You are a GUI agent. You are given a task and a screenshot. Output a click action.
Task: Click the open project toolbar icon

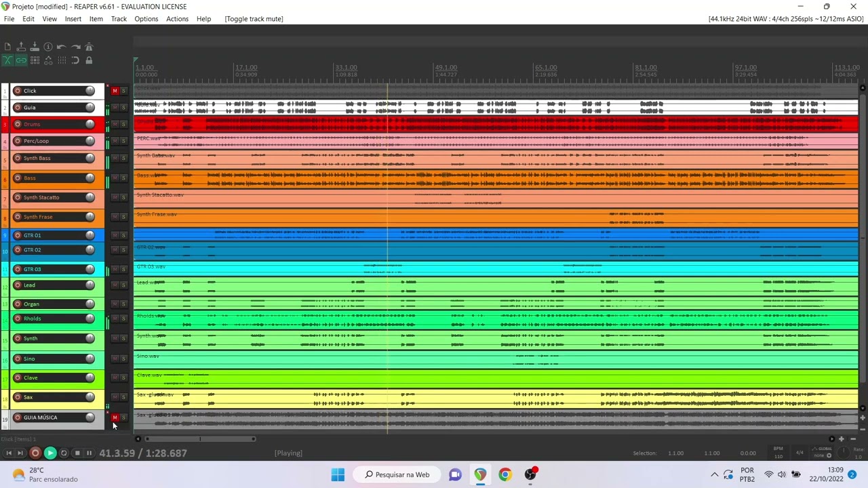(x=21, y=47)
